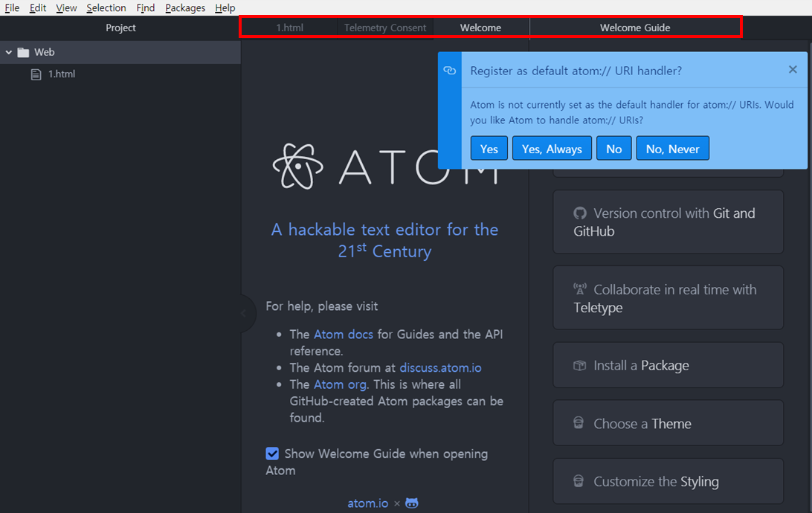Screen dimensions: 812x513
Task: Expand the Choose a Theme section
Action: tap(668, 424)
